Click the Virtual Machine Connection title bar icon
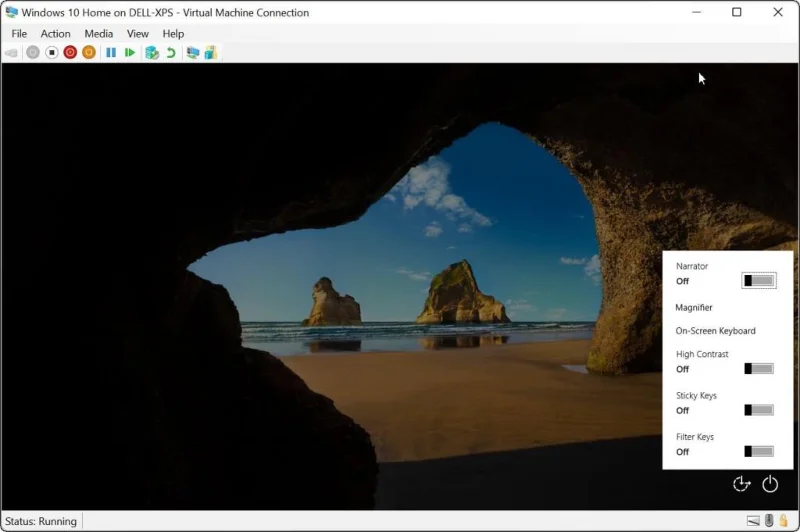 [x=11, y=12]
